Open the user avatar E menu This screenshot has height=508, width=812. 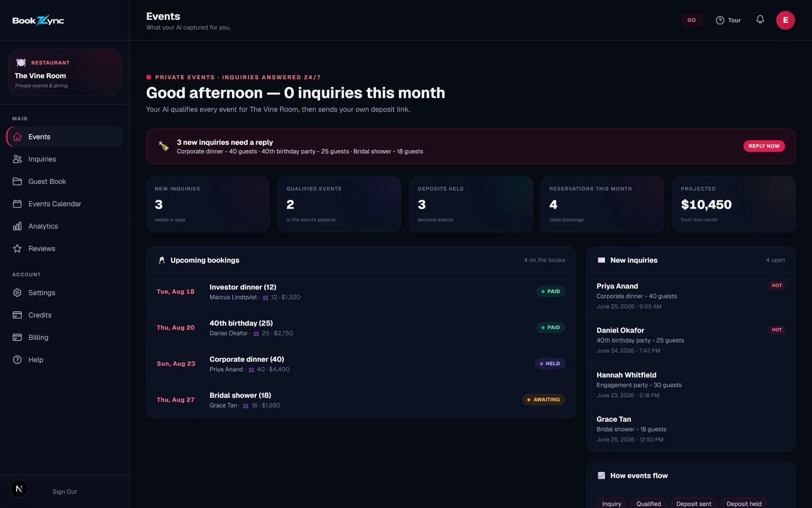pyautogui.click(x=785, y=20)
